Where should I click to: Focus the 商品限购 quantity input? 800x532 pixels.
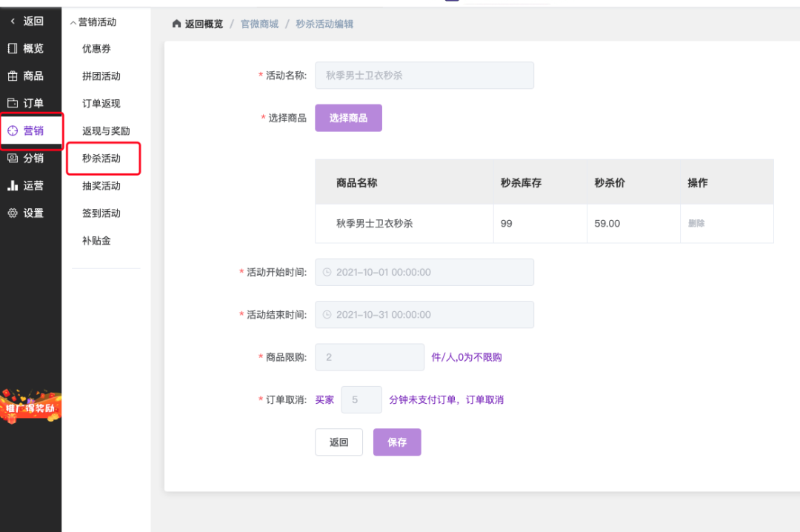pyautogui.click(x=370, y=357)
